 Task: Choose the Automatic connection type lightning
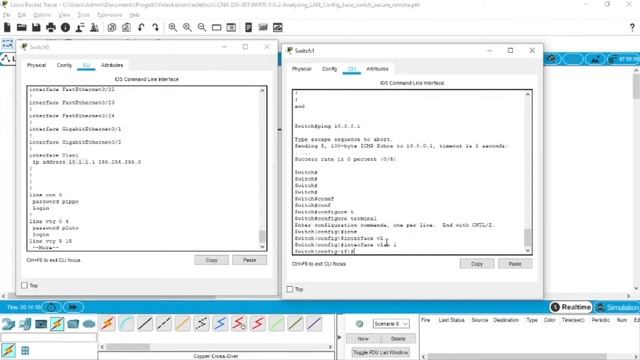point(108,324)
